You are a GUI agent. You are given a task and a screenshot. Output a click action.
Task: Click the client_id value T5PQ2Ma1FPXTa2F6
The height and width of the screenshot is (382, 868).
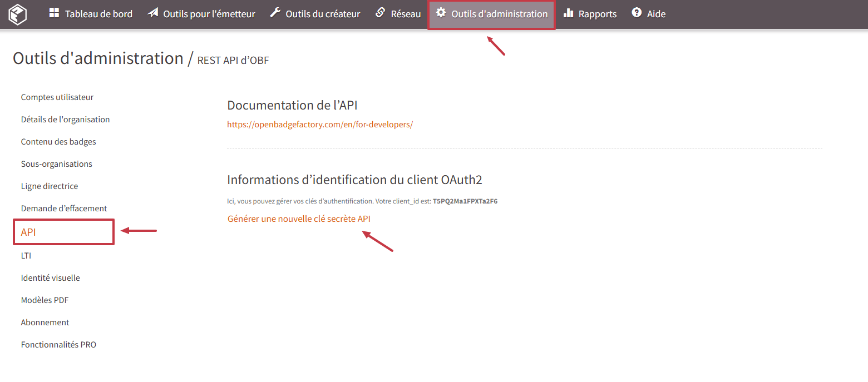pos(465,201)
